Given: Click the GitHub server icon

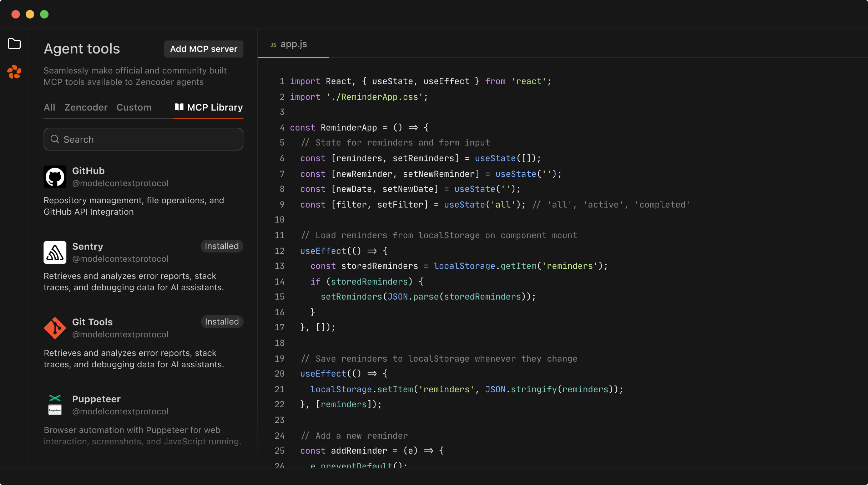Looking at the screenshot, I should click(55, 177).
